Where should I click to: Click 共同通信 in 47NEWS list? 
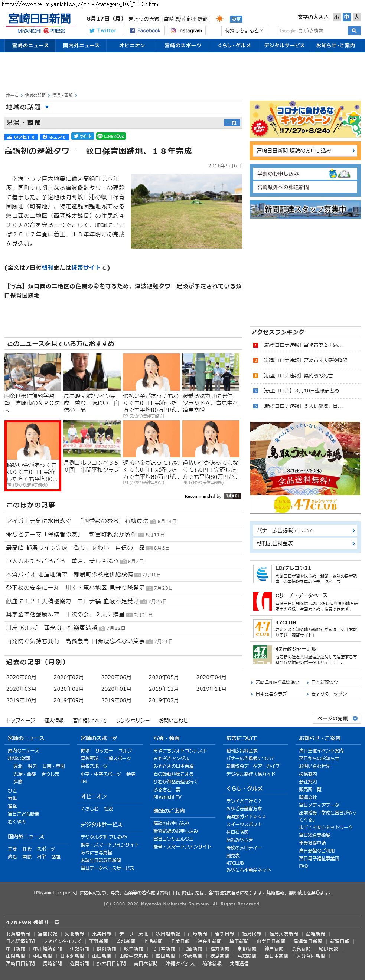[239, 963]
